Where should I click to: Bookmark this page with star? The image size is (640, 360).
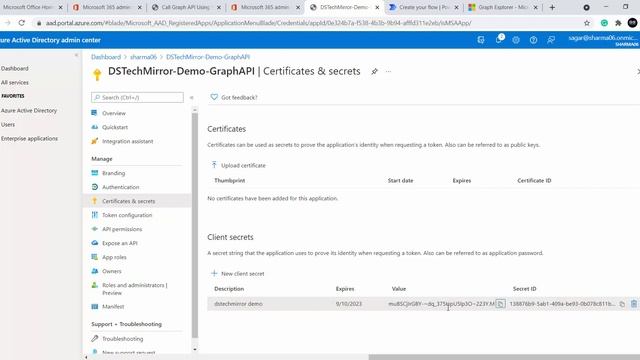pyautogui.click(x=587, y=23)
